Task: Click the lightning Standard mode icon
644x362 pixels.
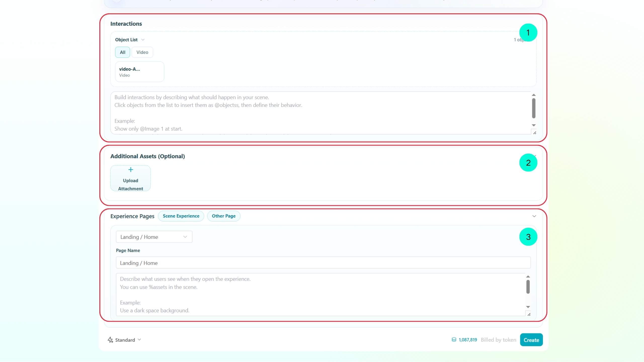Action: click(110, 340)
